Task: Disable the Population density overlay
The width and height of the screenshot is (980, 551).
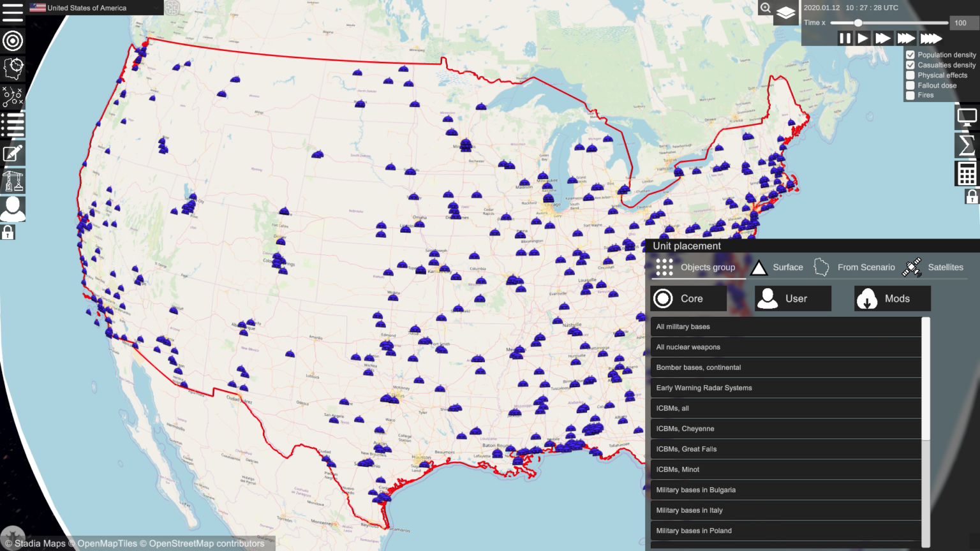Action: coord(910,54)
